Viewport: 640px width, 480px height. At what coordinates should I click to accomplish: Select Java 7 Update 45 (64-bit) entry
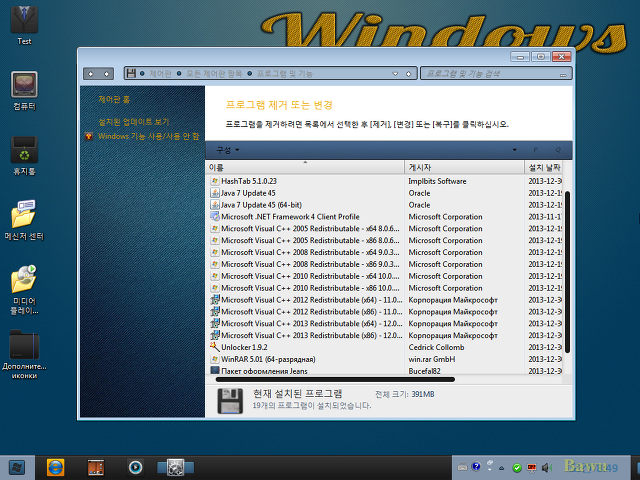[385, 204]
